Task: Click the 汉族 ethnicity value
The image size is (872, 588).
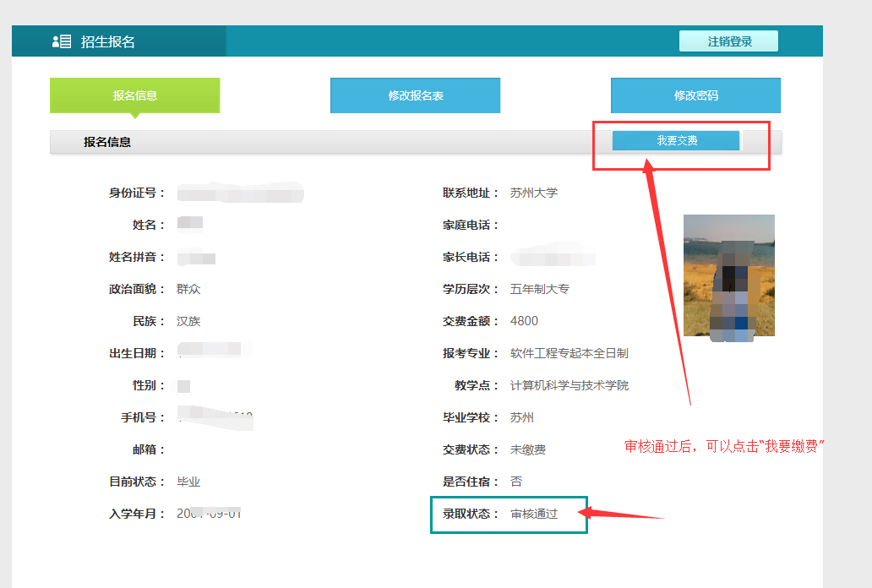Action: click(188, 321)
